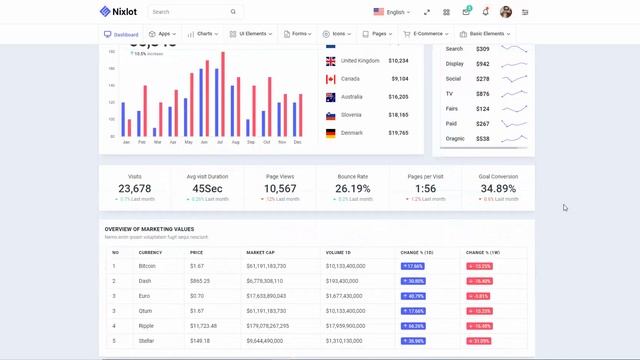
Task: Click the Avg visit Duration 45Sec stat
Action: 207,188
